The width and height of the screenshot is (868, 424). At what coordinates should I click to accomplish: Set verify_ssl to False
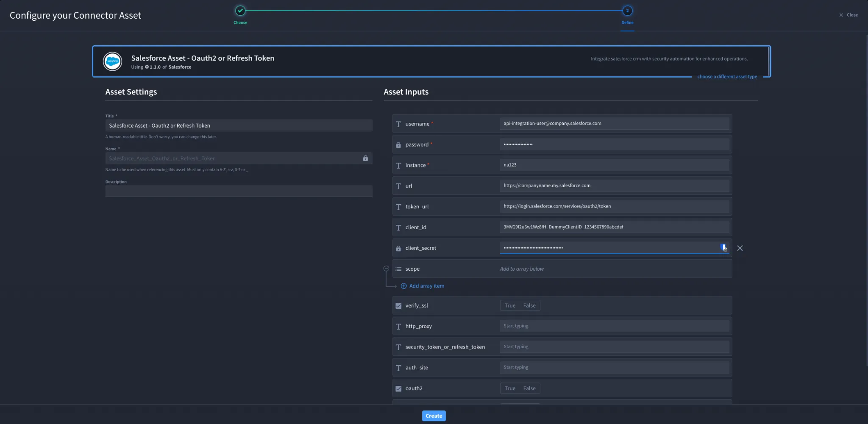point(529,305)
